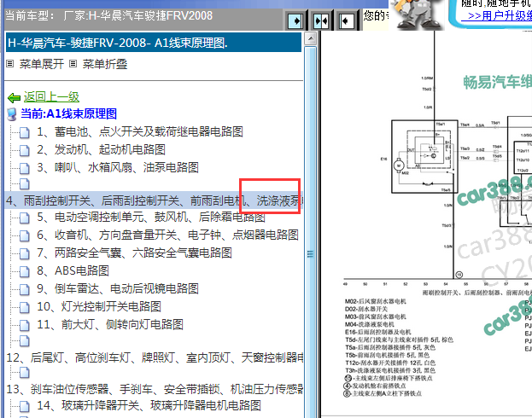
Task: Click the document icon for 11、前大灯 item
Action: pyautogui.click(x=25, y=326)
